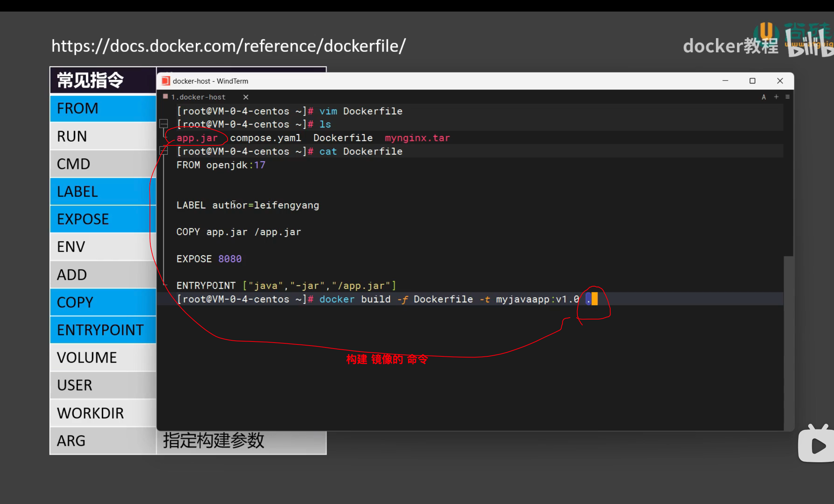Click the FROM instruction row
Screen dimensions: 834x504
[x=103, y=108]
